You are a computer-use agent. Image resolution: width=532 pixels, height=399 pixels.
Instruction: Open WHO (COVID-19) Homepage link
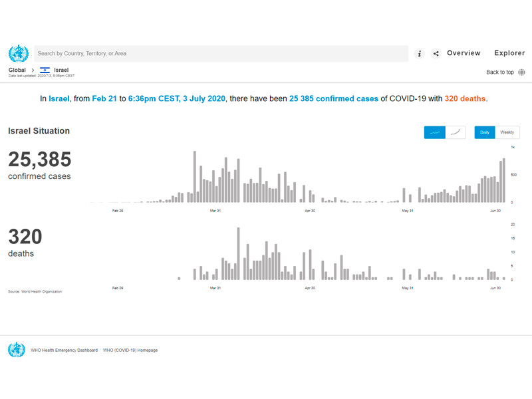coord(130,350)
